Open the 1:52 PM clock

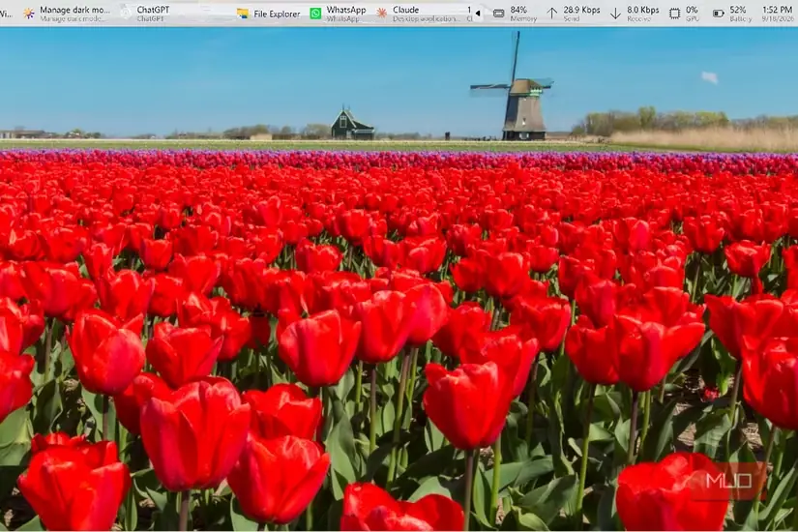[777, 10]
